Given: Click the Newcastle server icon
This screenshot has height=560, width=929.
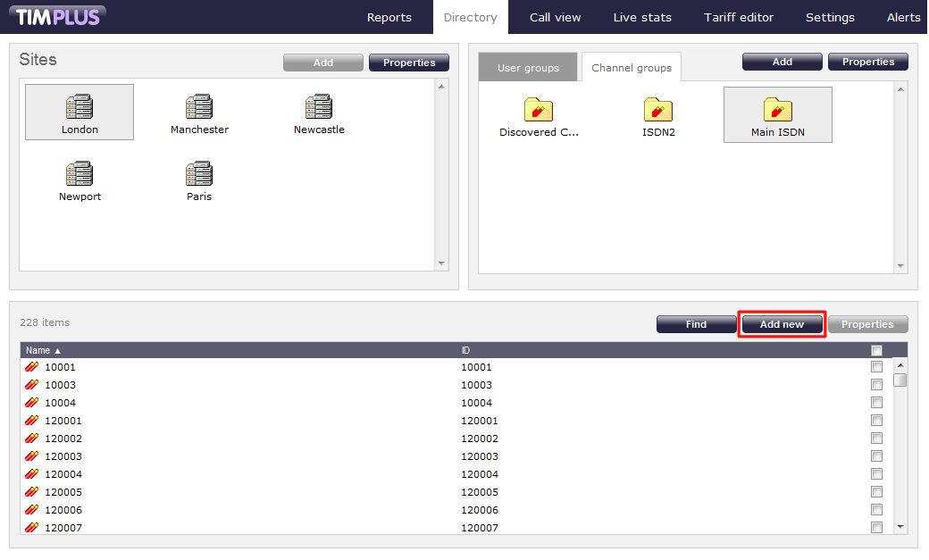Looking at the screenshot, I should click(x=319, y=108).
